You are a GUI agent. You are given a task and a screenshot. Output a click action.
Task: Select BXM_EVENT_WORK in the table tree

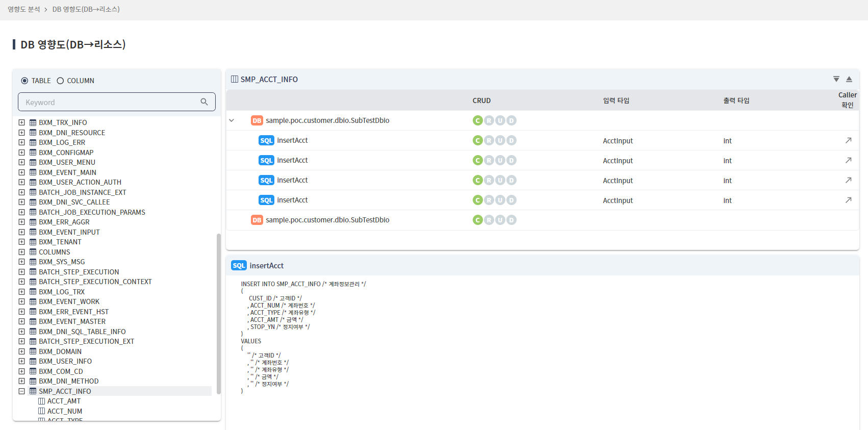pyautogui.click(x=69, y=301)
